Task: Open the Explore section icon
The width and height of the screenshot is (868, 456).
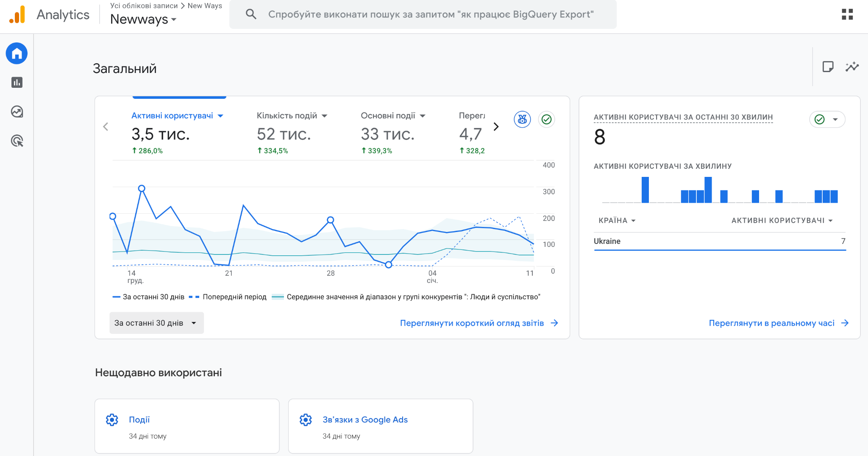Action: (17, 112)
